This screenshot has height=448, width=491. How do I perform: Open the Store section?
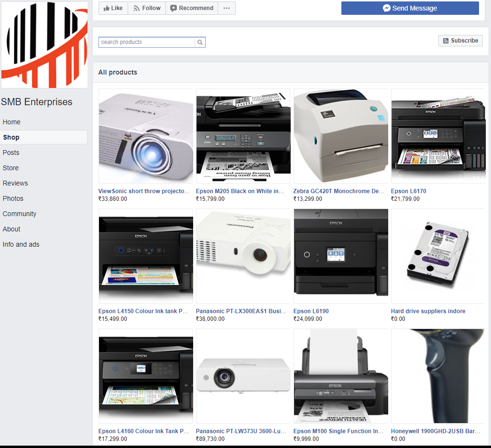coord(11,168)
